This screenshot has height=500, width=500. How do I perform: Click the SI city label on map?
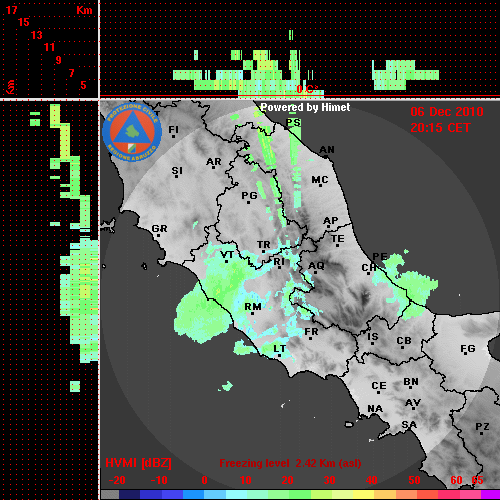point(177,171)
